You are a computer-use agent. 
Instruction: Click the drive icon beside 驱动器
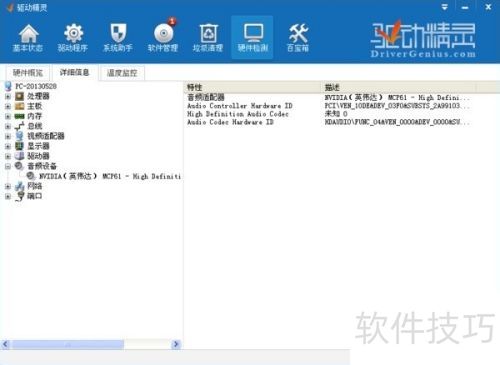pyautogui.click(x=20, y=156)
